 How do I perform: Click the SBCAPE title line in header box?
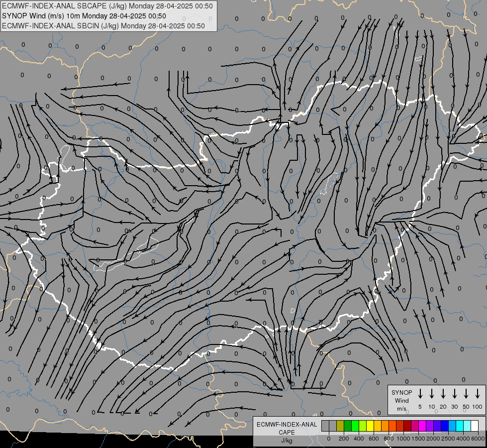[x=107, y=6]
